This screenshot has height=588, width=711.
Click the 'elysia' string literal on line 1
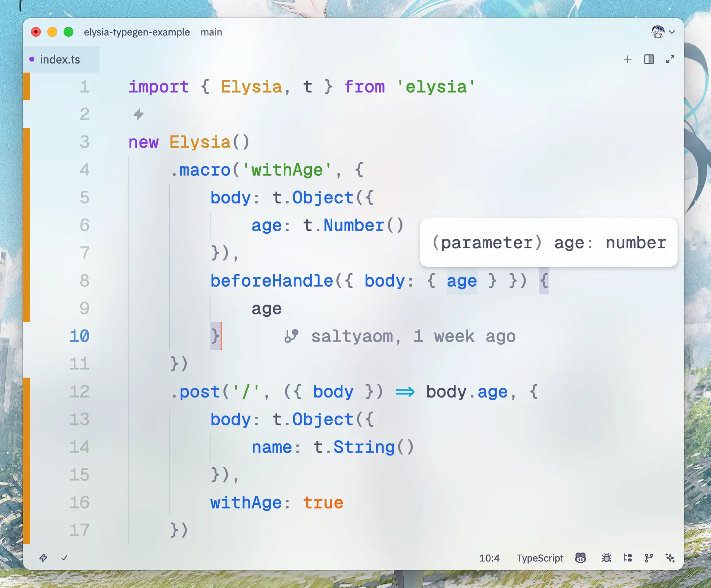tap(436, 87)
